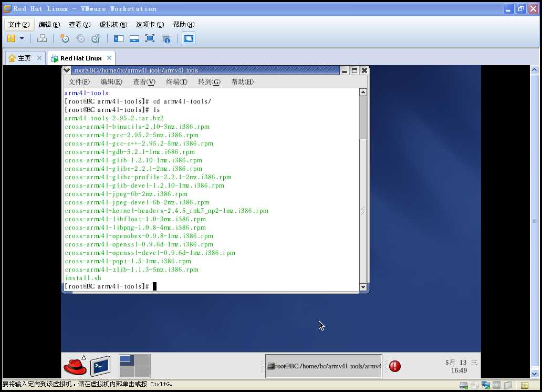Viewport: 542px width, 392px height.
Task: Click the message log status icon
Action: pyautogui.click(x=524, y=385)
